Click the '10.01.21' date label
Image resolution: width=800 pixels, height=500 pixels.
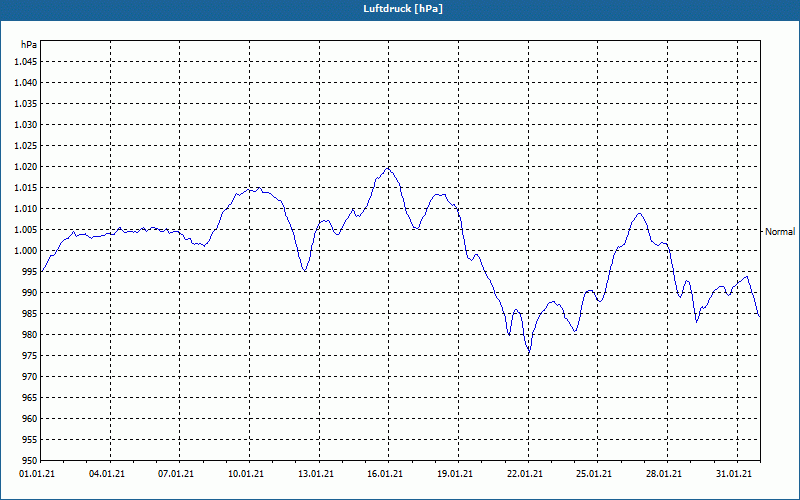click(246, 474)
